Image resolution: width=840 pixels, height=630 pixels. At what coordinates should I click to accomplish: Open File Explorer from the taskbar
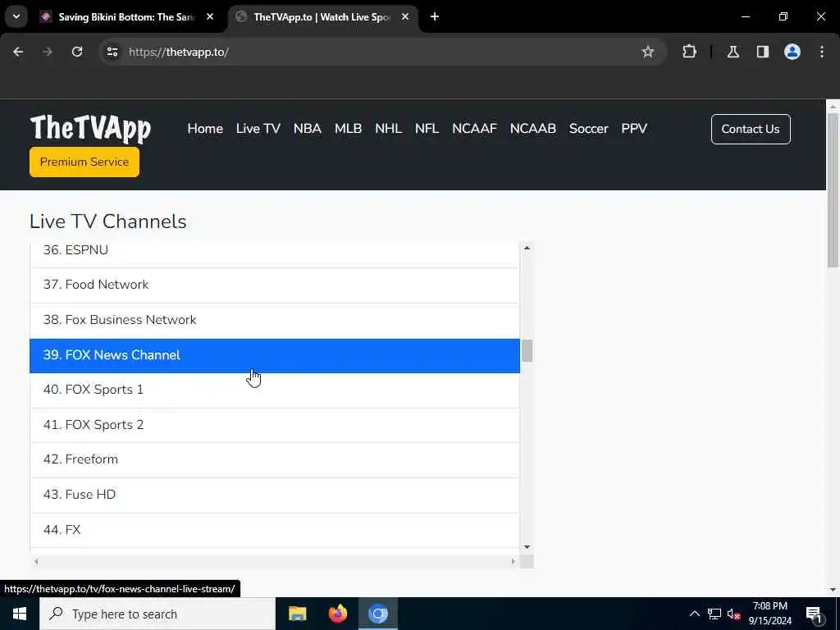pyautogui.click(x=297, y=614)
